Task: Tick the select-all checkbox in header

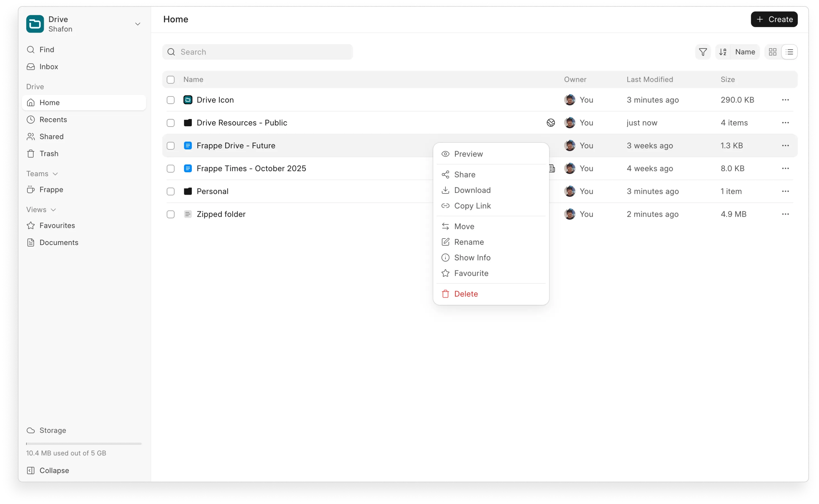Action: pyautogui.click(x=171, y=80)
